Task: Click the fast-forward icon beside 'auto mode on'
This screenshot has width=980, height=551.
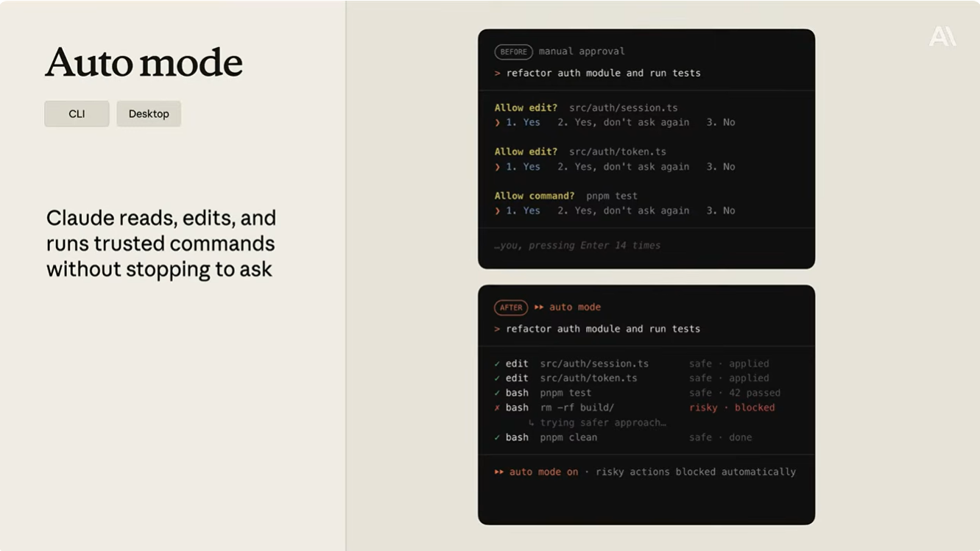Action: (499, 472)
